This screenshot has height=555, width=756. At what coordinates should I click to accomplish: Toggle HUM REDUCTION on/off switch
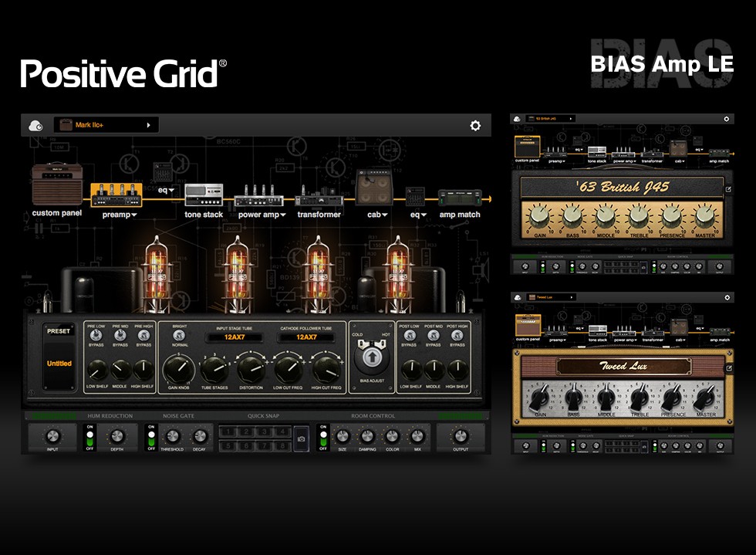(89, 438)
